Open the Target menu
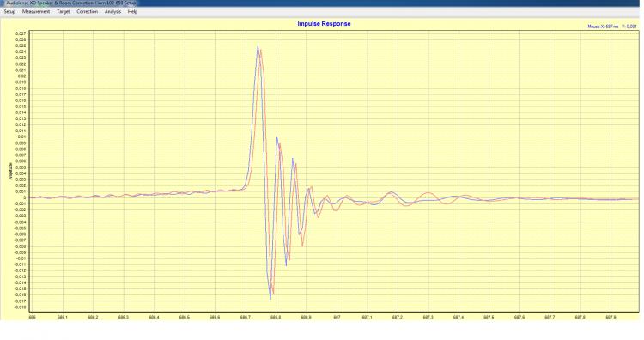This screenshot has height=340, width=644. (x=64, y=11)
